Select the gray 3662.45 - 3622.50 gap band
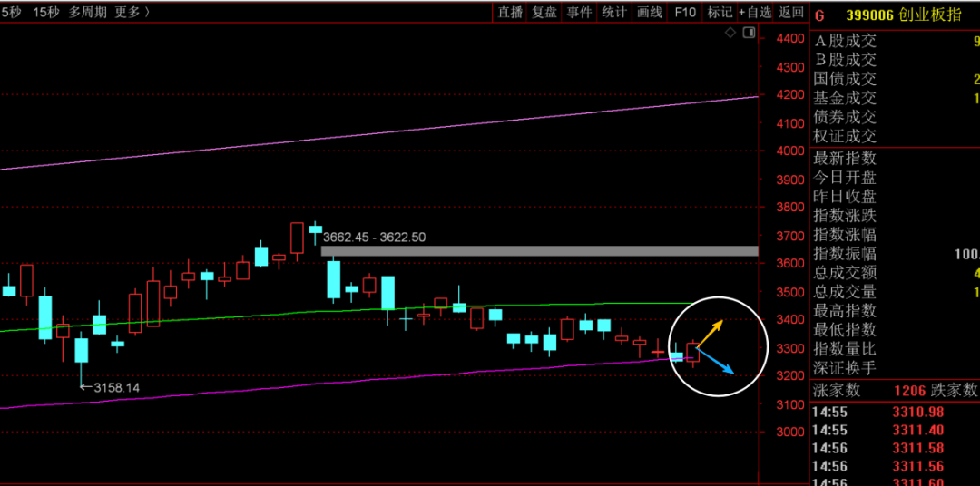980x486 pixels. (x=539, y=250)
